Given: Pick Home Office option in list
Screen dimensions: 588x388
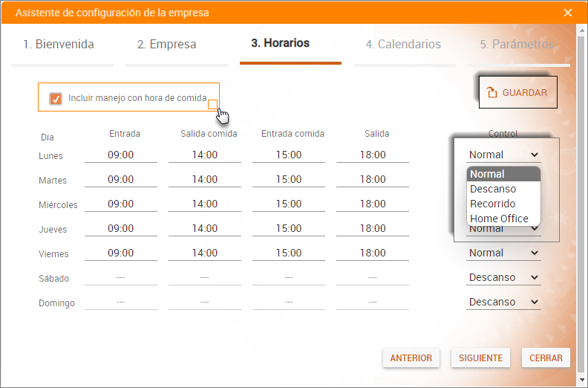Looking at the screenshot, I should pyautogui.click(x=499, y=219).
